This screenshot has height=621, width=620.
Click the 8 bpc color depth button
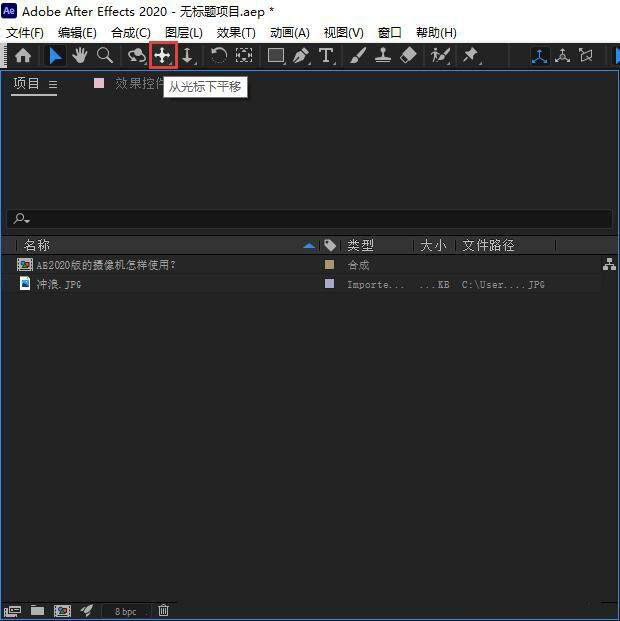pos(126,611)
